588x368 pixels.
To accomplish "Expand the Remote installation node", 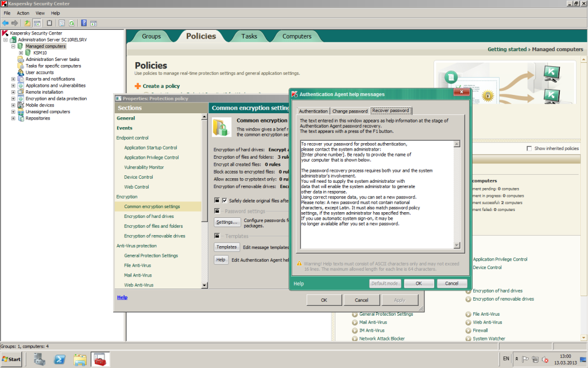I will 13,92.
